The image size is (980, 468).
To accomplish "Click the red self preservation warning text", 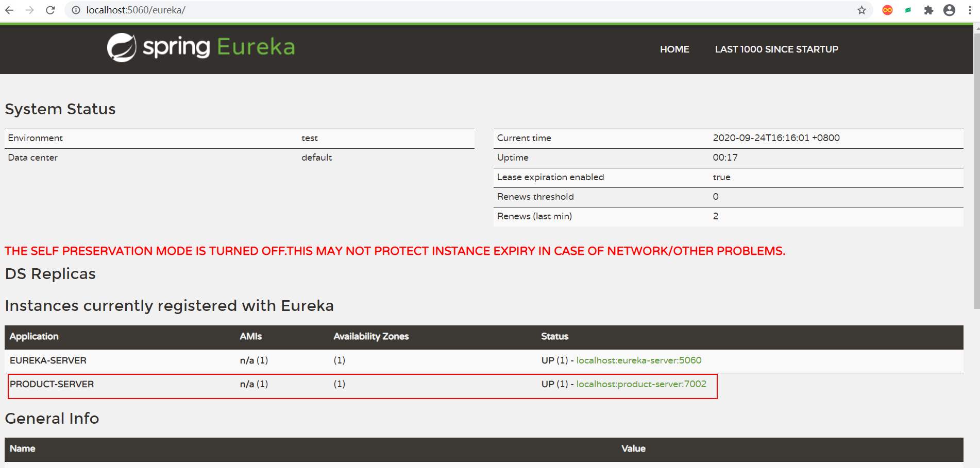I will coord(395,251).
